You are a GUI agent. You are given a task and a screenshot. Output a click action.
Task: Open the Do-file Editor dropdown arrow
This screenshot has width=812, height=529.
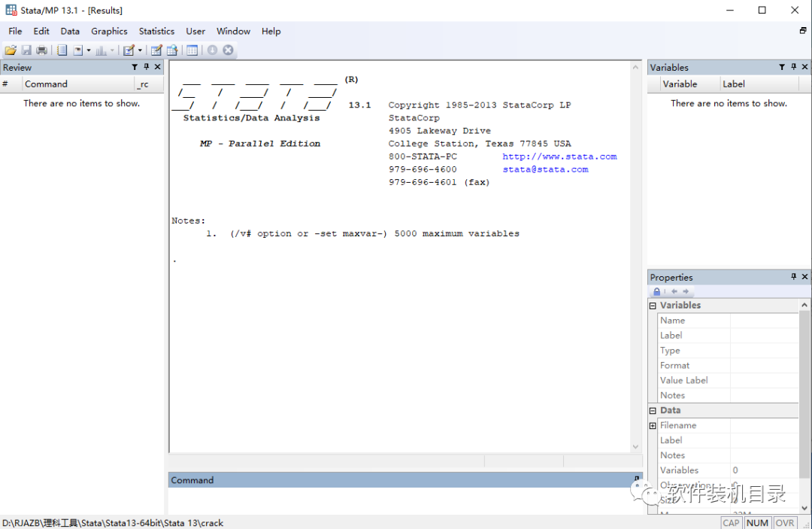pos(140,50)
